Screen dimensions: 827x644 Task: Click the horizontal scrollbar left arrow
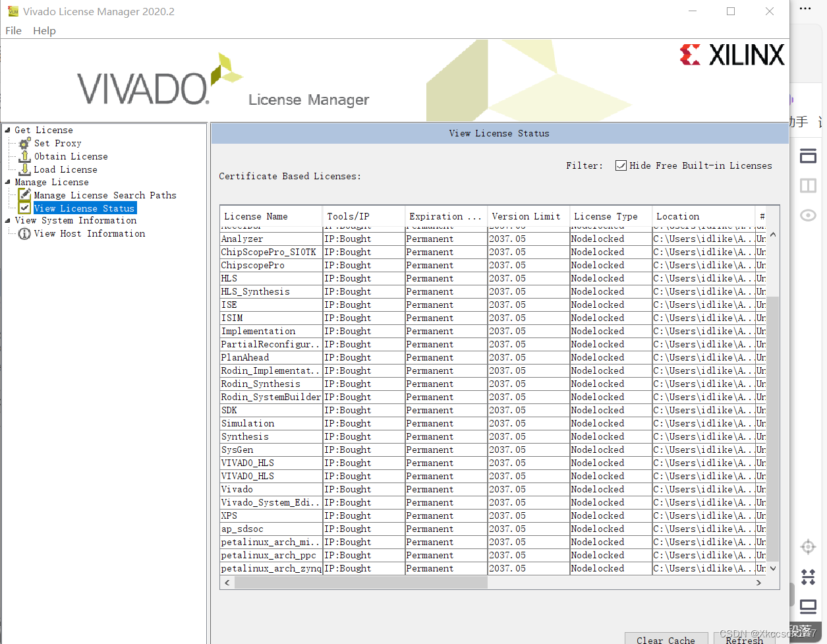point(227,583)
